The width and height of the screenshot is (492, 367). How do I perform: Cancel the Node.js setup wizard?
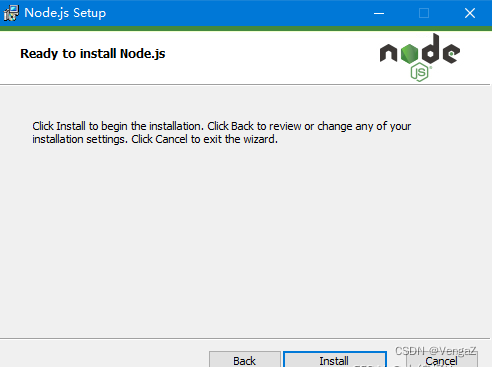[442, 359]
